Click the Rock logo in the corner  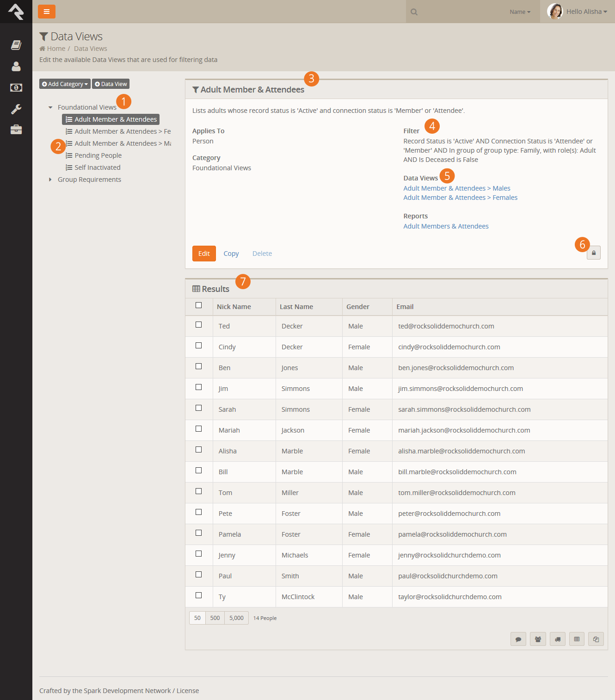coord(16,12)
